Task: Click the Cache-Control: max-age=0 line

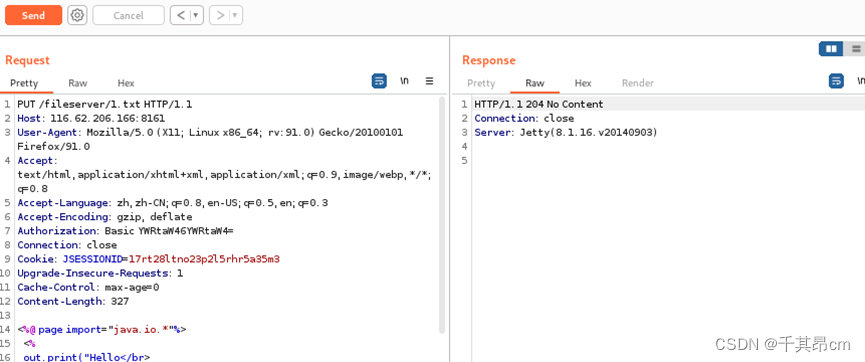Action: [88, 287]
